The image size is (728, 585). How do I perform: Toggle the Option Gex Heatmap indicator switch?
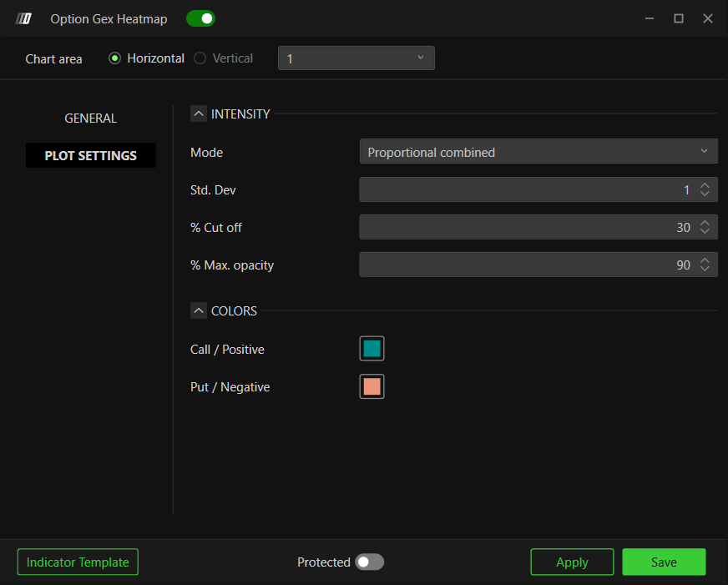click(200, 18)
